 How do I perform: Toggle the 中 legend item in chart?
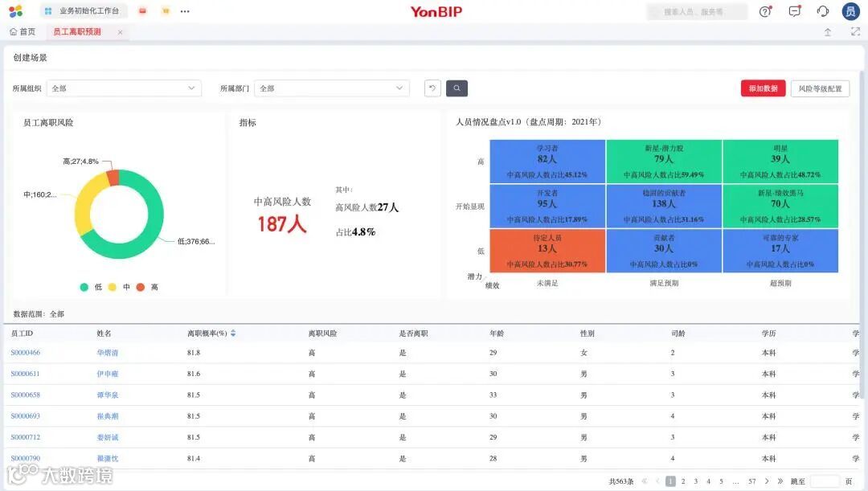[119, 287]
